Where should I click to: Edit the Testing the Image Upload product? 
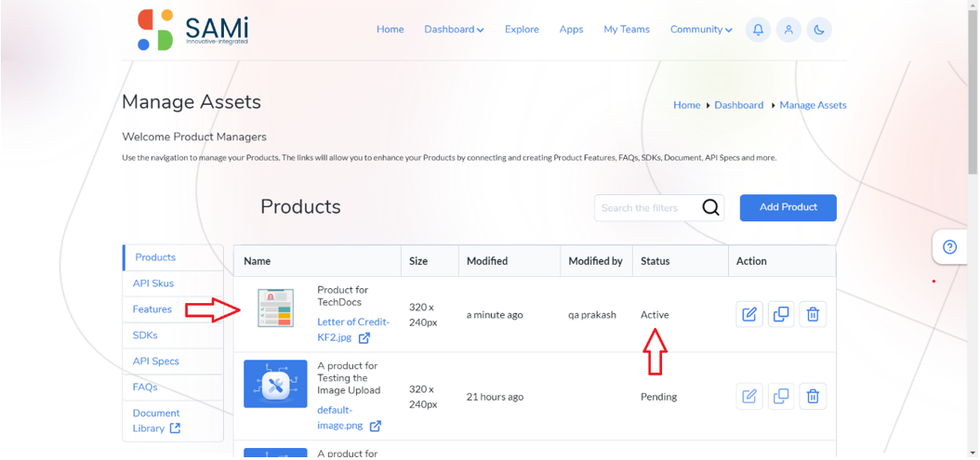click(x=749, y=396)
